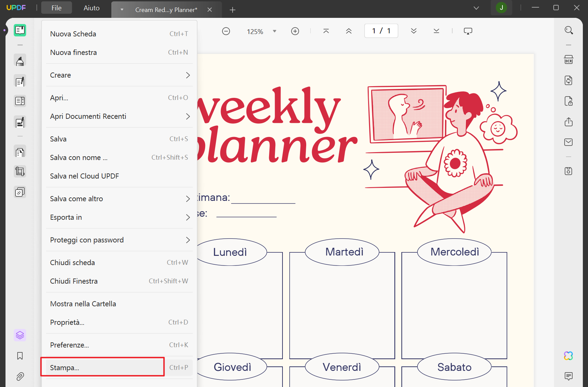588x387 pixels.
Task: Click the Venerdì day label
Action: [342, 367]
